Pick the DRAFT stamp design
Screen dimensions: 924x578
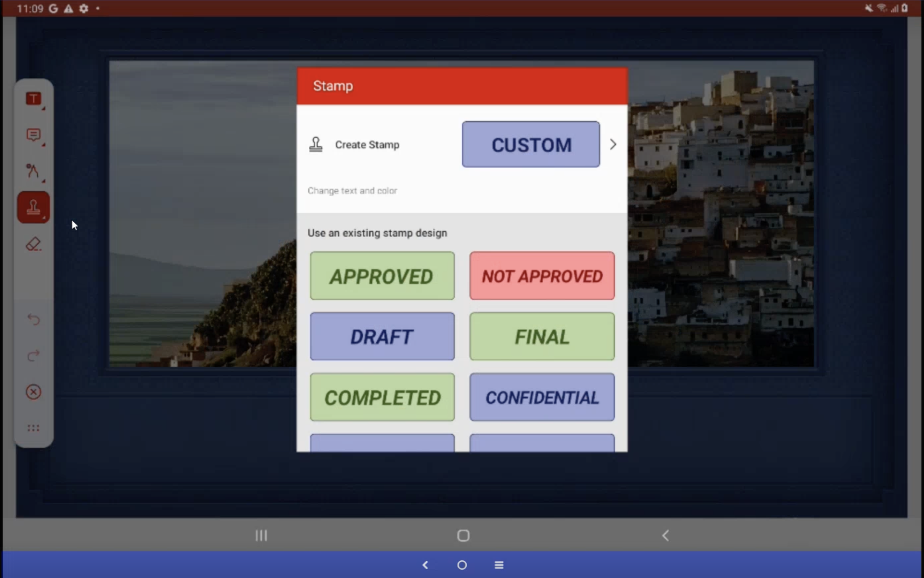tap(382, 337)
